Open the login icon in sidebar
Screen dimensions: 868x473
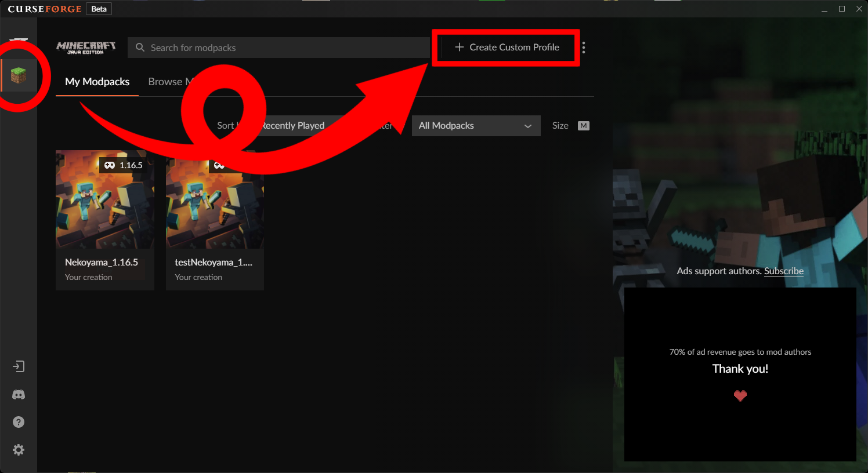[19, 366]
